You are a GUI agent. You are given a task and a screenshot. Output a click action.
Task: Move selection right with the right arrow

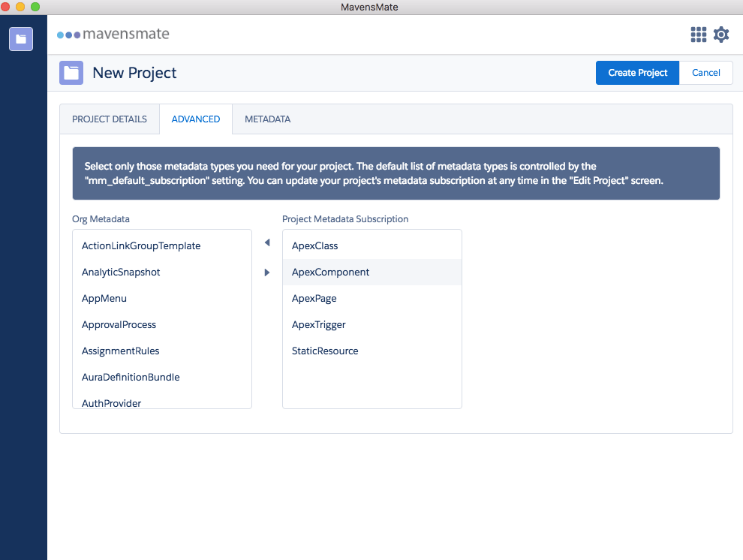point(267,272)
